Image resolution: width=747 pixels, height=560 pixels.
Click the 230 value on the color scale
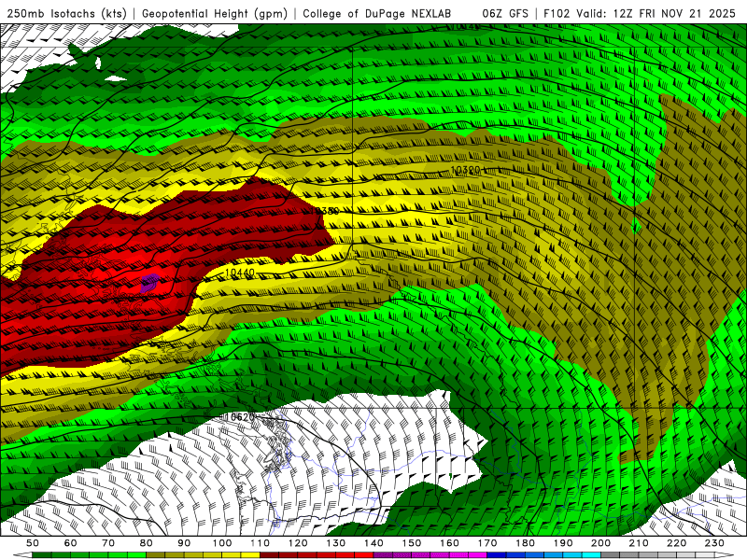[714, 543]
